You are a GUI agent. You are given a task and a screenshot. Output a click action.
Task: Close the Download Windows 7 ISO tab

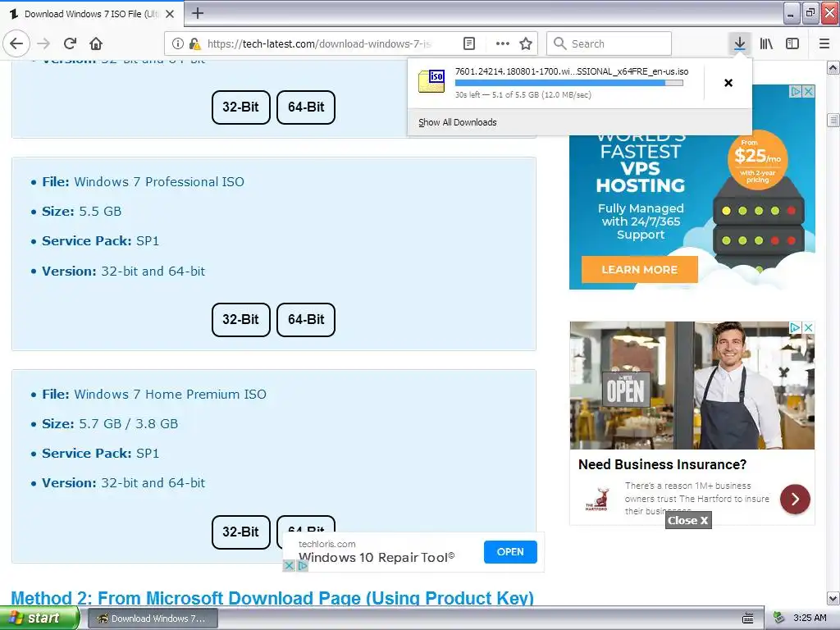(170, 14)
